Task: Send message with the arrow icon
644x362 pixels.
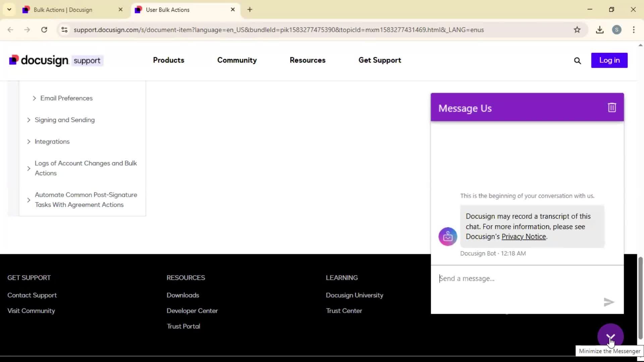Action: pyautogui.click(x=609, y=302)
